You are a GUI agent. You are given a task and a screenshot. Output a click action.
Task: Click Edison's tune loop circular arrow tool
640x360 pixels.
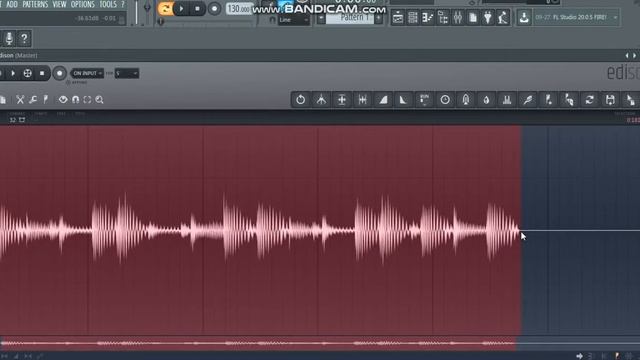pyautogui.click(x=300, y=100)
